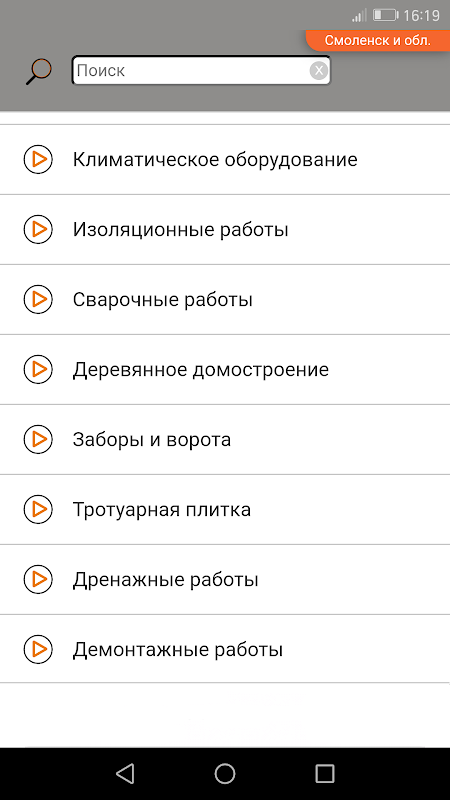The width and height of the screenshot is (450, 800).
Task: Expand arrow icon beside Изоляционные работы
Action: coord(38,230)
